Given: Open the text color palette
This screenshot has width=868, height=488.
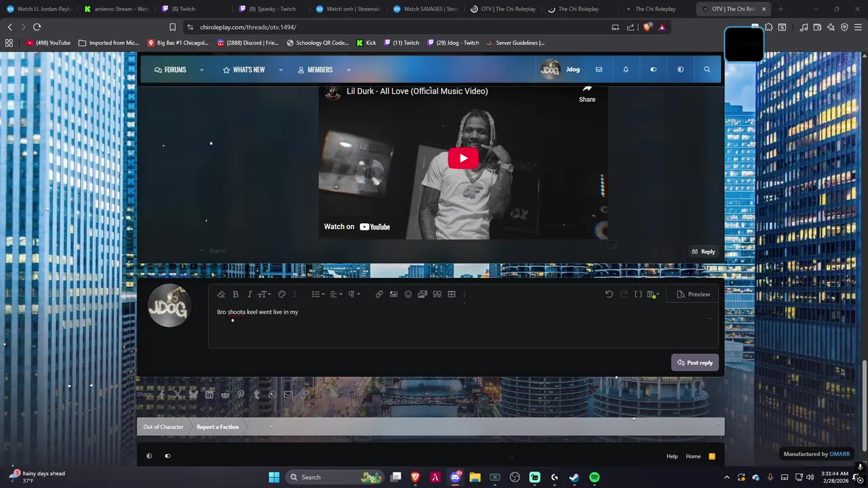Looking at the screenshot, I should (282, 294).
